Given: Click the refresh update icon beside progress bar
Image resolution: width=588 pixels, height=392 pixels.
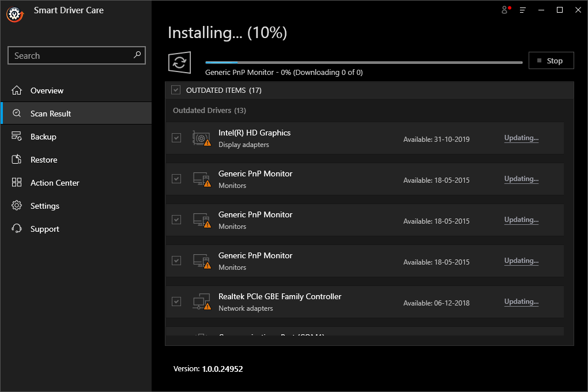Looking at the screenshot, I should point(179,62).
